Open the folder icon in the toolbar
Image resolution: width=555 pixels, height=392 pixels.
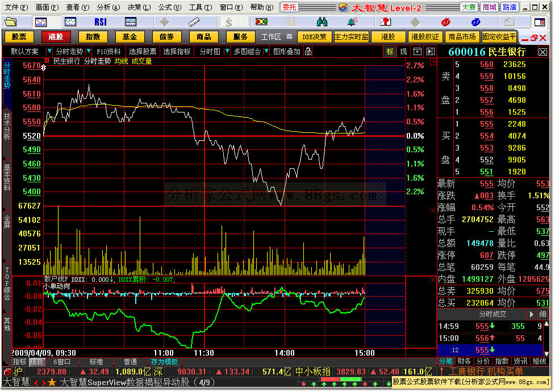(11, 22)
